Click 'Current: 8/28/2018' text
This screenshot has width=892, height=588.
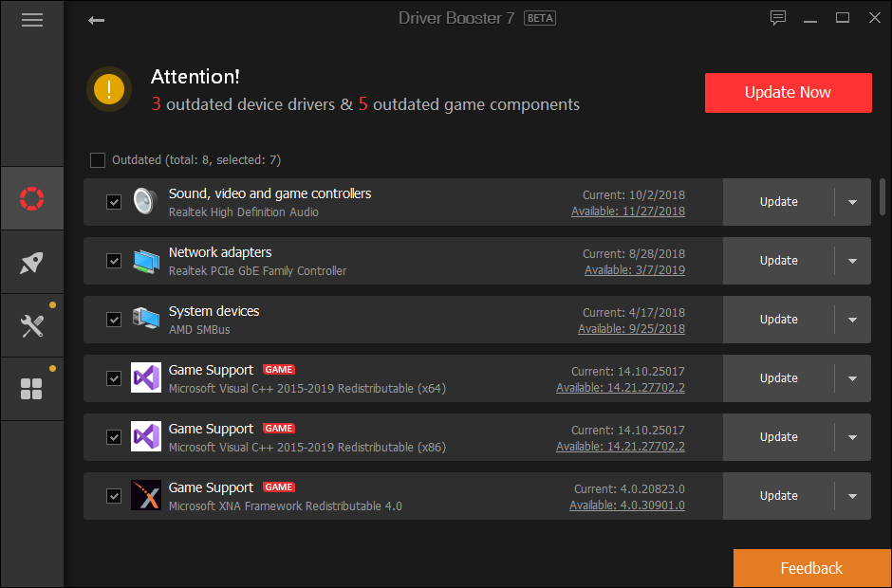[x=634, y=253]
